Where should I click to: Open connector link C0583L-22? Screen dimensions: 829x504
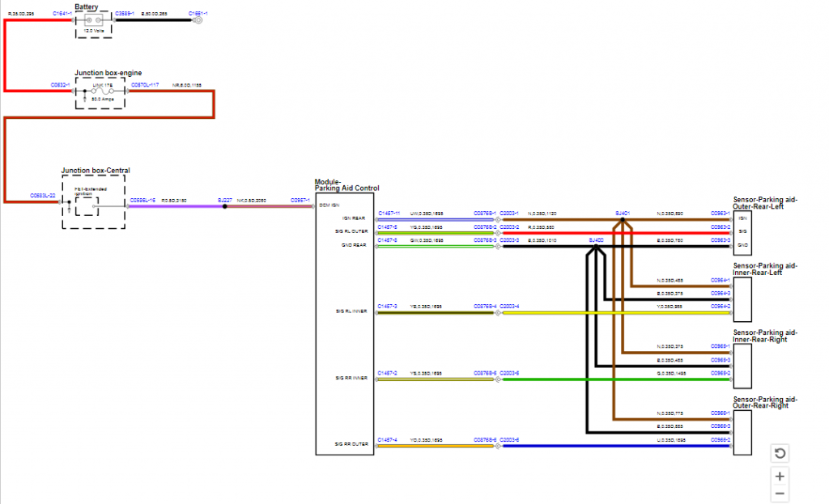[42, 196]
